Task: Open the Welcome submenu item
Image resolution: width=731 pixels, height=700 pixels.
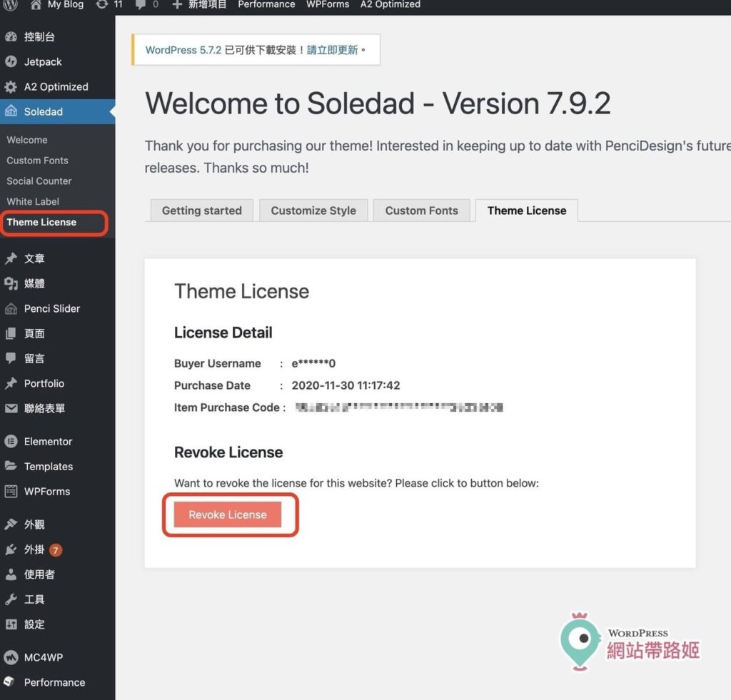Action: tap(27, 140)
